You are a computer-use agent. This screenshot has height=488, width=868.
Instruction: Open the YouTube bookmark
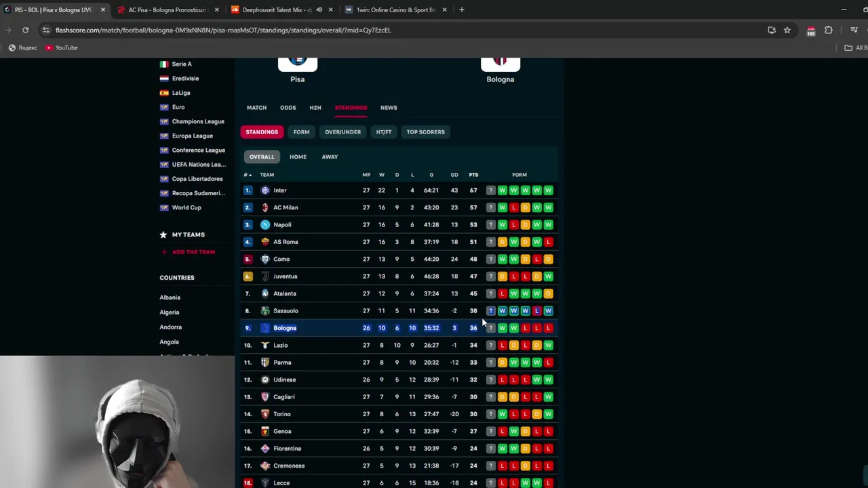[x=61, y=47]
